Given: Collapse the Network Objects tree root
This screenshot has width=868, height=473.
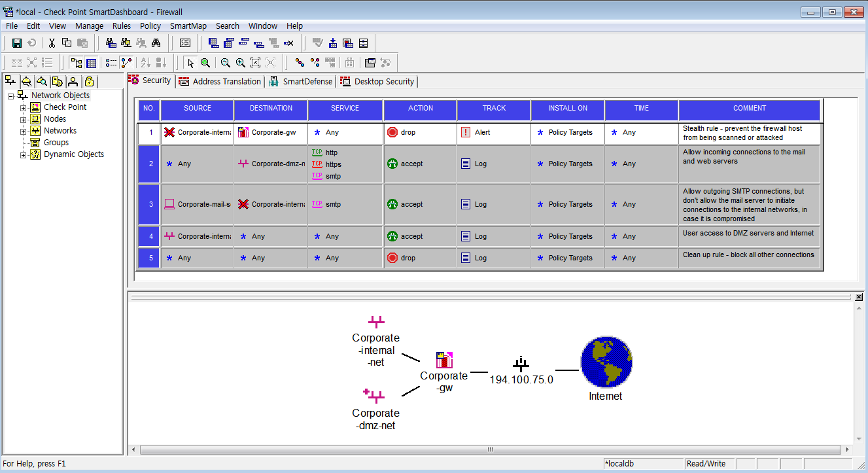Looking at the screenshot, I should coord(11,96).
